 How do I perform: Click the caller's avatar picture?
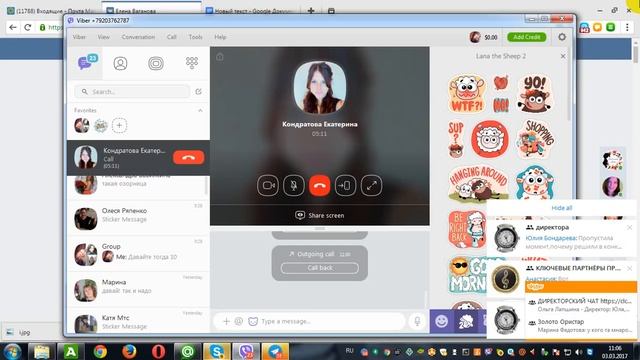click(x=320, y=87)
